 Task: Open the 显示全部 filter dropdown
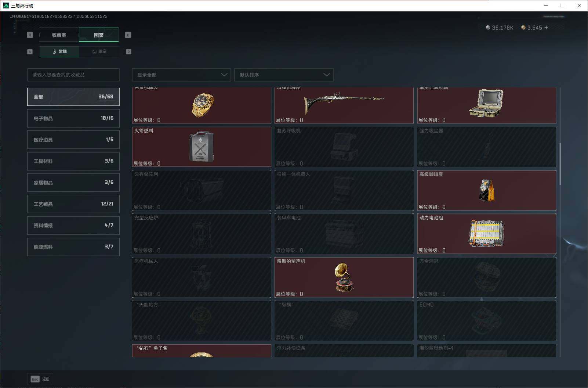[x=181, y=75]
